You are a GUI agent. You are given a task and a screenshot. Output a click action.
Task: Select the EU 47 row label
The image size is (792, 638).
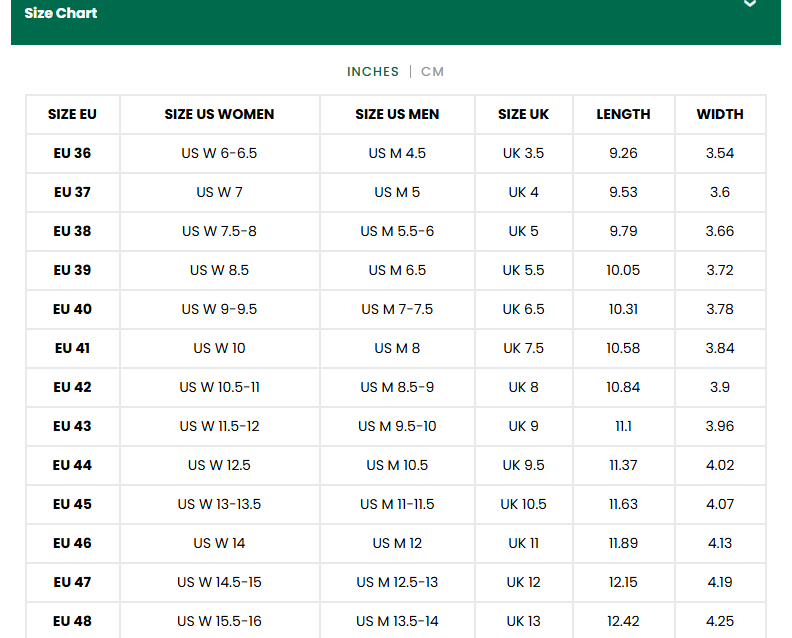(72, 582)
